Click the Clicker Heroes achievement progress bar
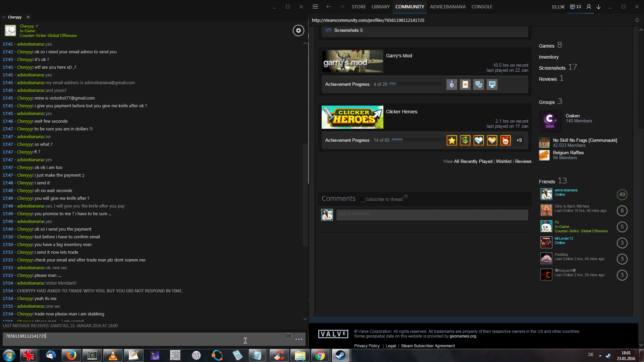The height and width of the screenshot is (362, 644). coord(418,140)
